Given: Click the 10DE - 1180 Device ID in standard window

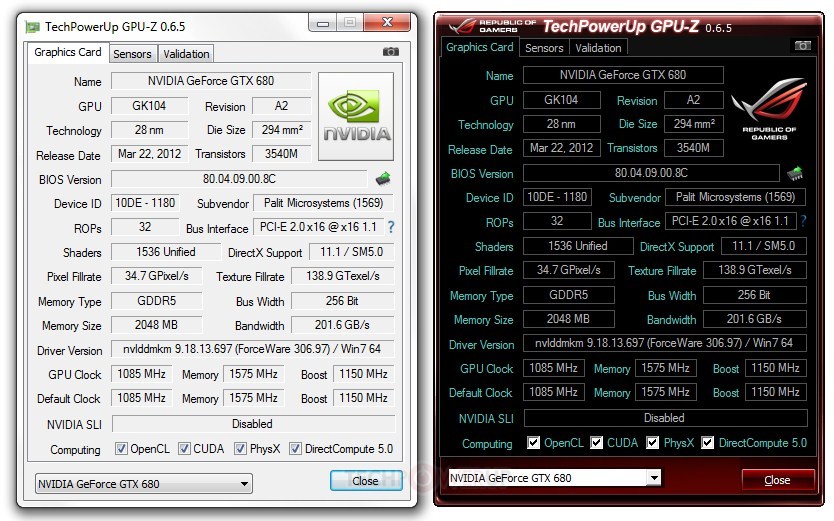Looking at the screenshot, I should point(145,203).
